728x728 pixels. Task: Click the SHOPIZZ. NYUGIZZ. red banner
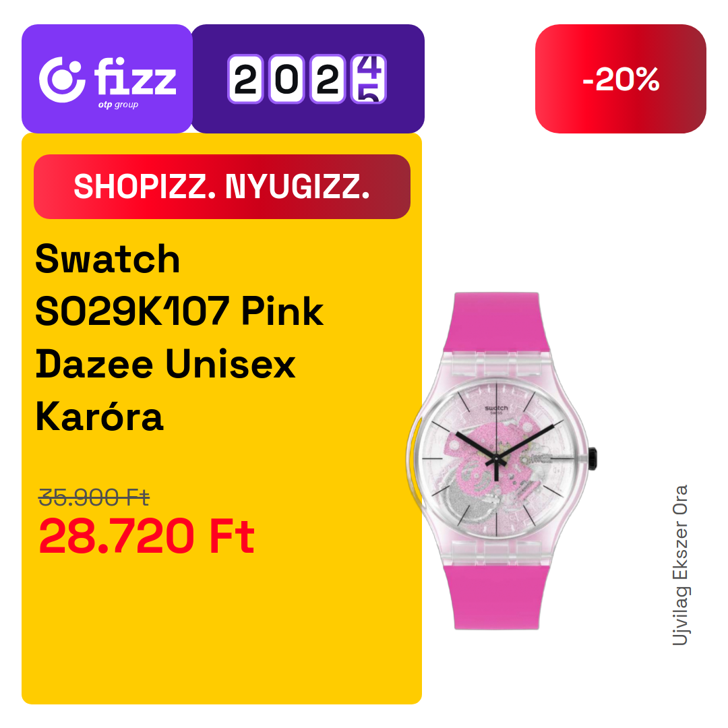(222, 187)
